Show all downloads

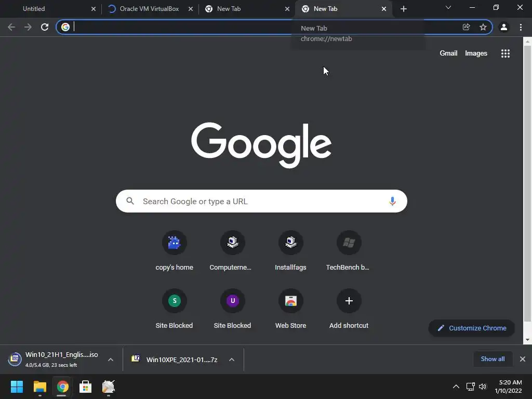pos(493,359)
